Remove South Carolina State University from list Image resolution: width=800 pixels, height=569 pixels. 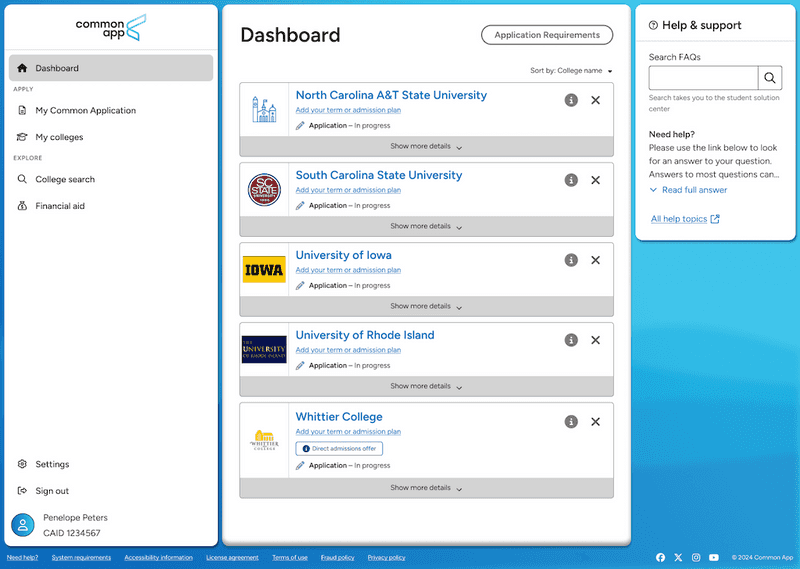tap(595, 180)
